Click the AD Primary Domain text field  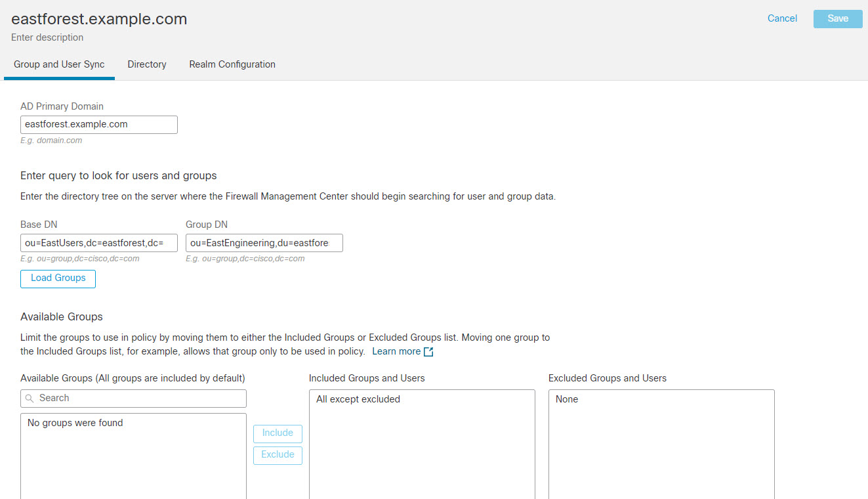point(98,124)
